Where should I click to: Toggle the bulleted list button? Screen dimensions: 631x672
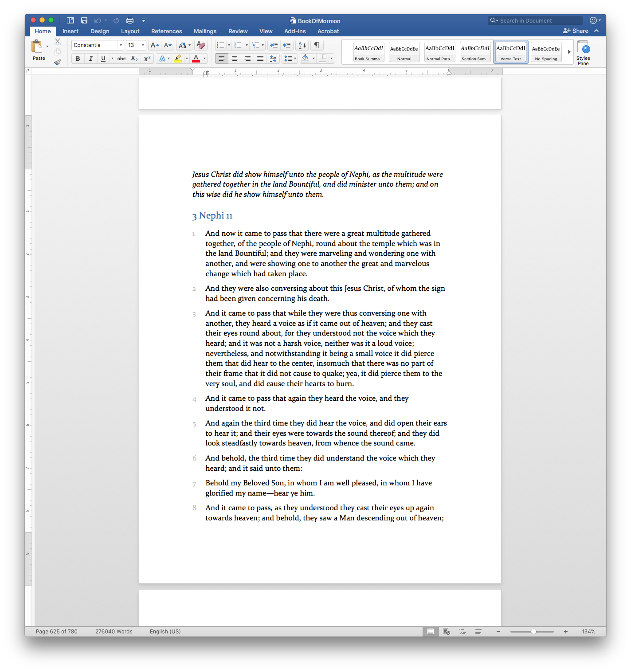click(x=220, y=45)
